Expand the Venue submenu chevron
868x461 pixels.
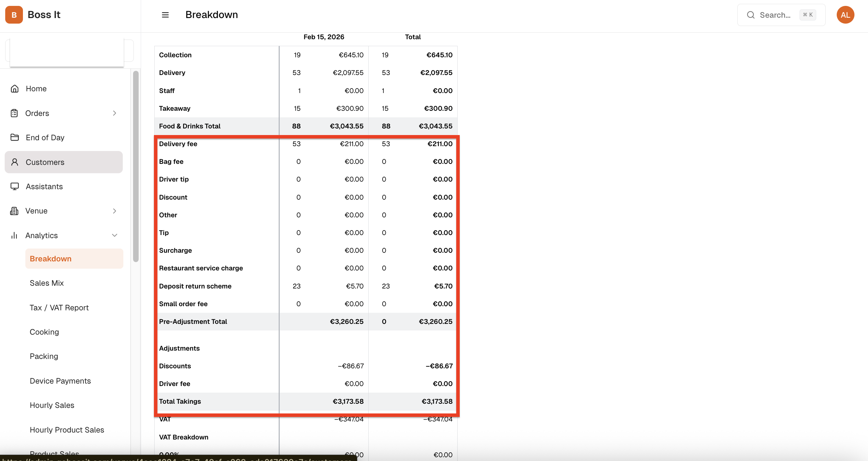(x=115, y=211)
